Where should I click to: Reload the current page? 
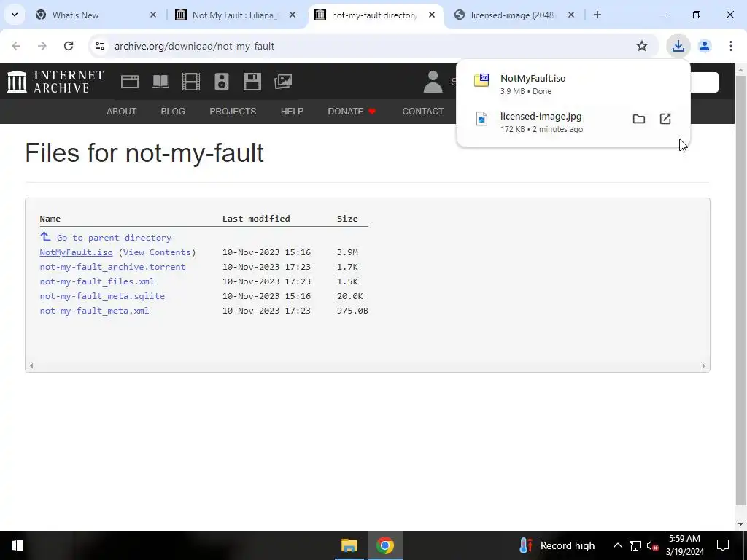click(69, 46)
